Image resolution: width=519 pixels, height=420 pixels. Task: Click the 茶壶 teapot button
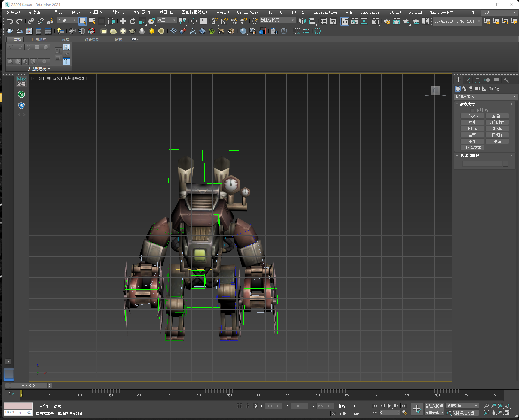(x=472, y=141)
